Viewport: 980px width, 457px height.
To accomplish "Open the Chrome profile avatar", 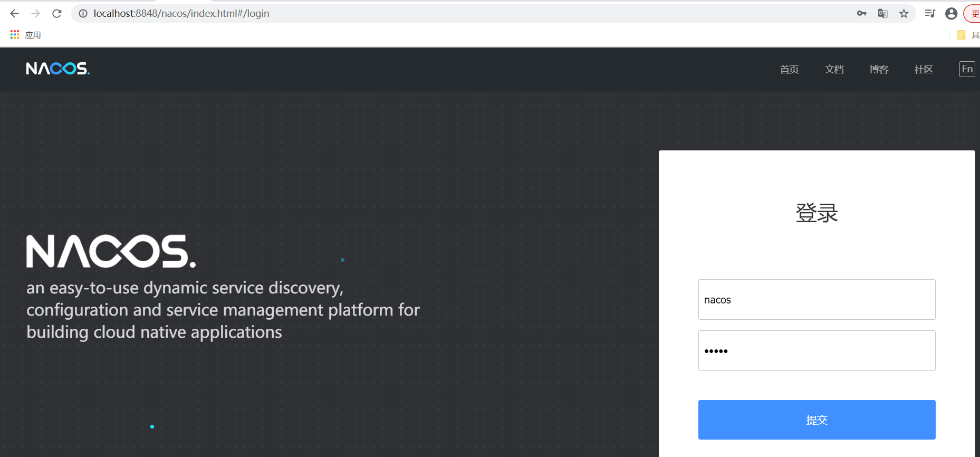I will [952, 14].
